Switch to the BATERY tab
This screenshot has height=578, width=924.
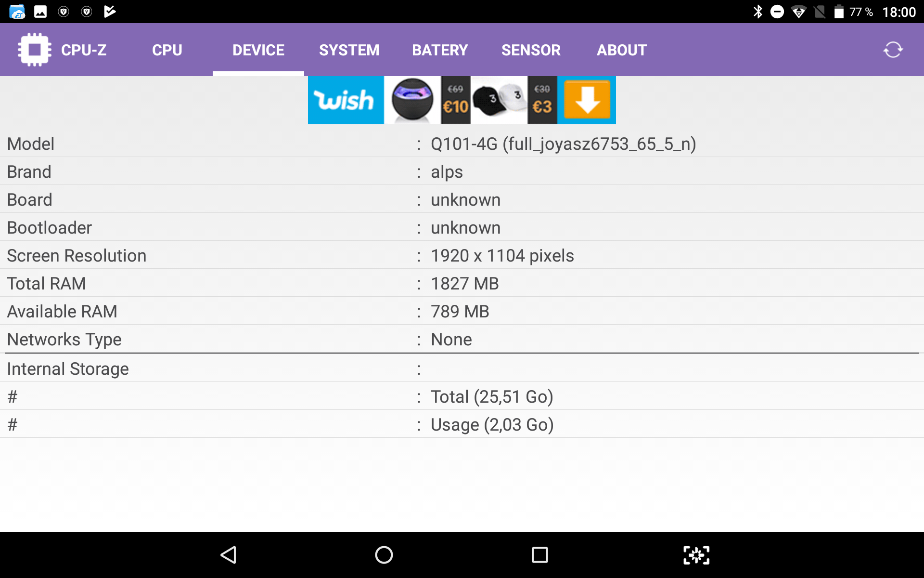pos(439,50)
